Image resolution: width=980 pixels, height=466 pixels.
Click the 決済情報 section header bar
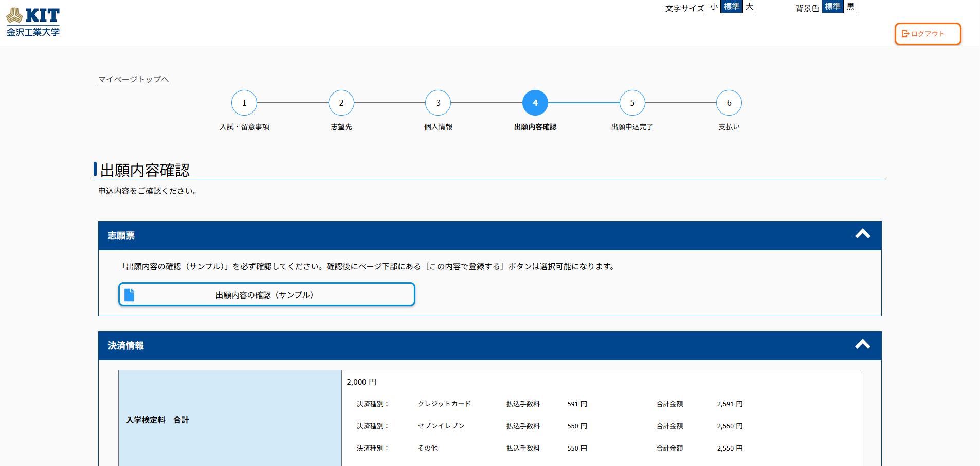pyautogui.click(x=463, y=345)
